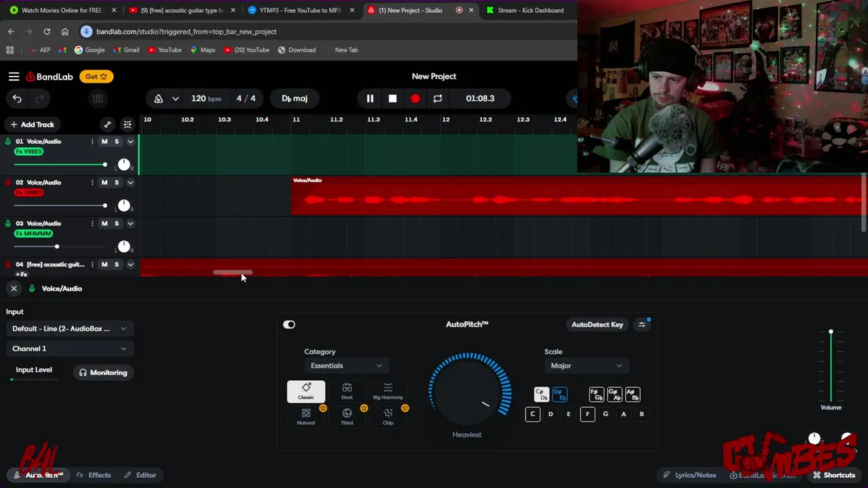This screenshot has width=868, height=488.
Task: Open three-dot options for track 03
Action: (92, 223)
